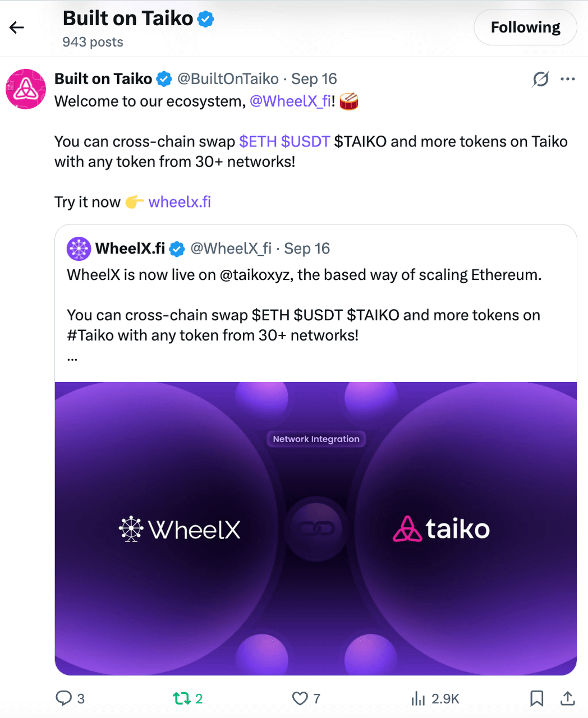588x718 pixels.
Task: Click the Sep 16 post timestamp
Action: 314,79
